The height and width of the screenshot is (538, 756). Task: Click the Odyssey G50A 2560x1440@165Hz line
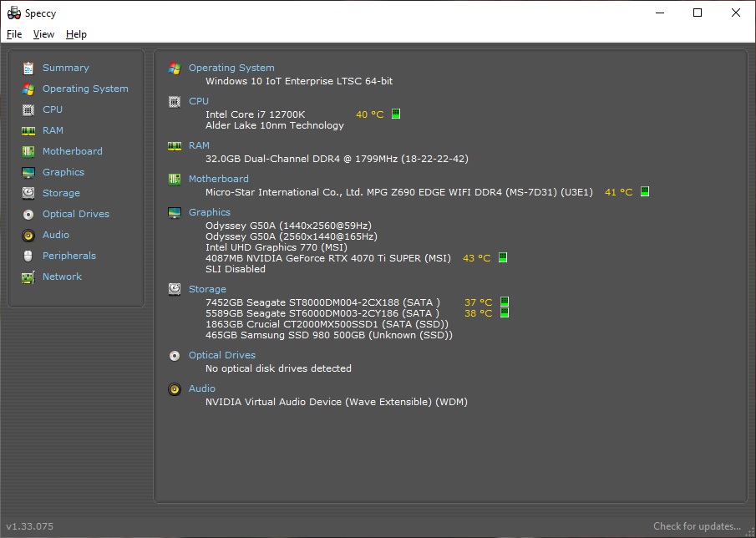(292, 236)
